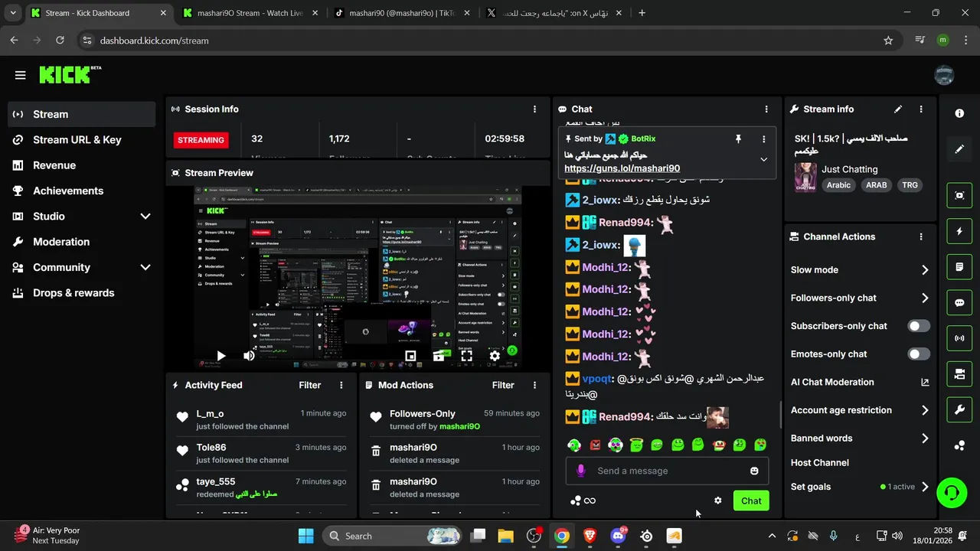Open Session Info three-dot menu

534,109
